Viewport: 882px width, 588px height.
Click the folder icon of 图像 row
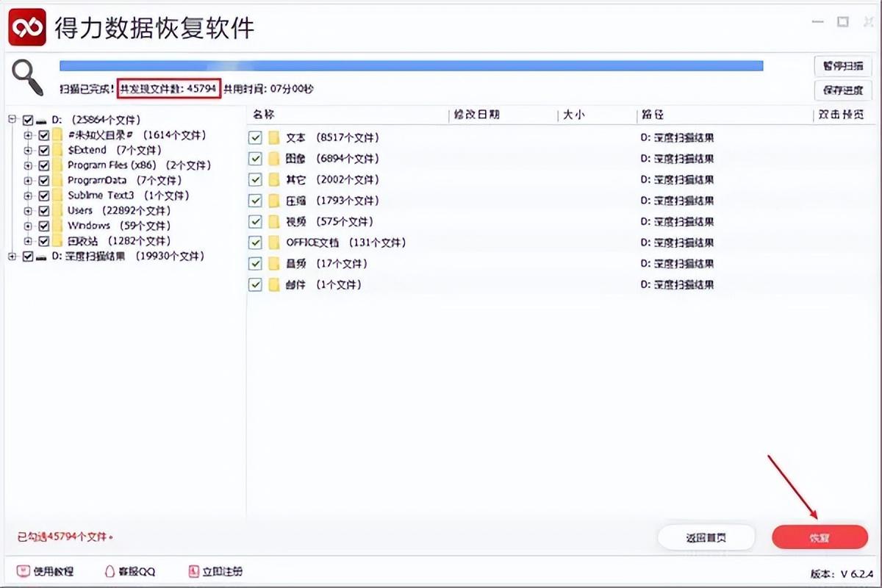(x=275, y=159)
